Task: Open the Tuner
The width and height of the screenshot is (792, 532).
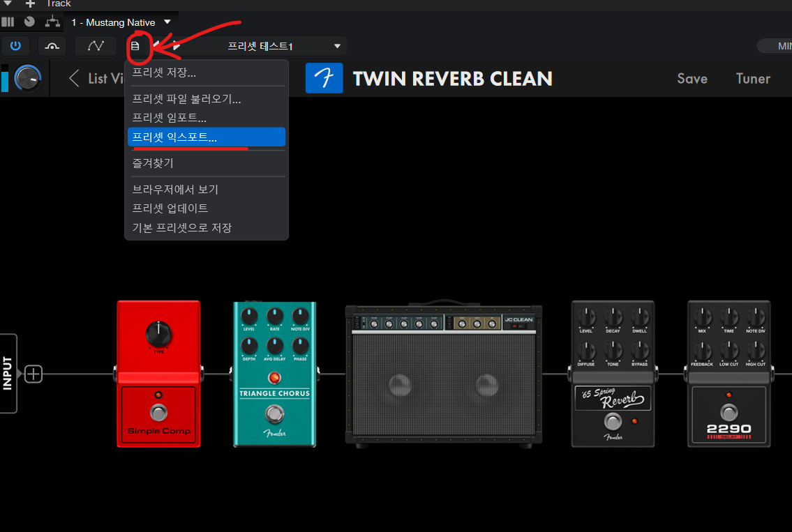Action: pyautogui.click(x=753, y=79)
